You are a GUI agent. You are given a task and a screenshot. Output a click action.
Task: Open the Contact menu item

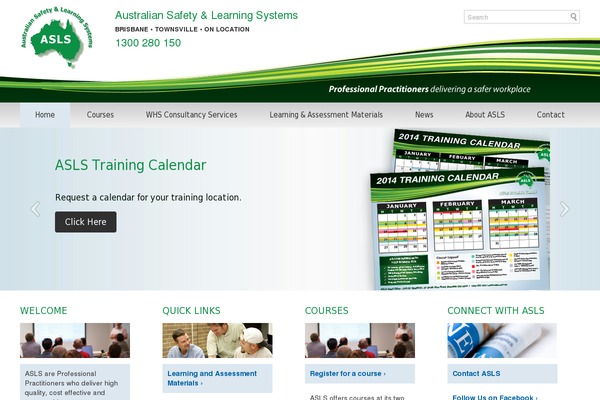pyautogui.click(x=550, y=115)
